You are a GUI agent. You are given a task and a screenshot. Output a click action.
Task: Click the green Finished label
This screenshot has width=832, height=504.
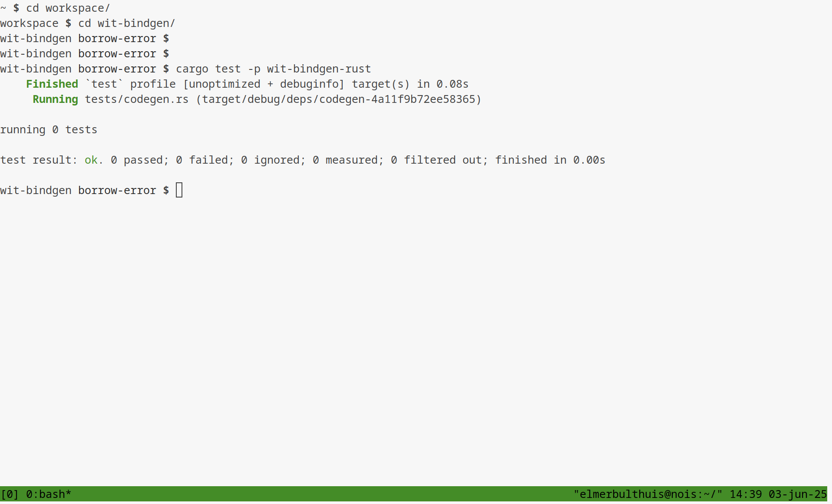point(52,84)
